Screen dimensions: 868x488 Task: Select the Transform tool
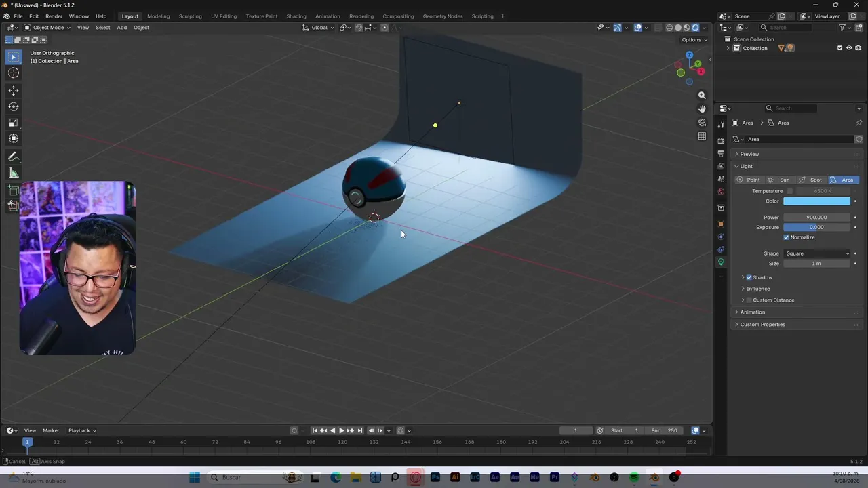click(14, 138)
